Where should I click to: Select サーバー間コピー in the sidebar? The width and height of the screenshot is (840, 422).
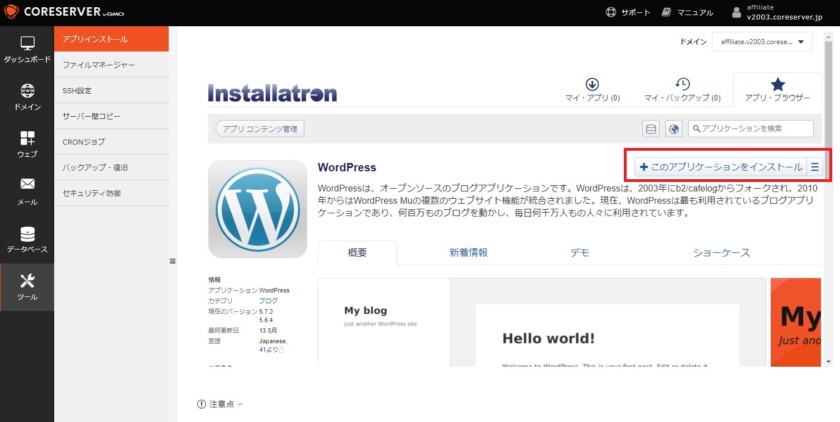[x=111, y=116]
